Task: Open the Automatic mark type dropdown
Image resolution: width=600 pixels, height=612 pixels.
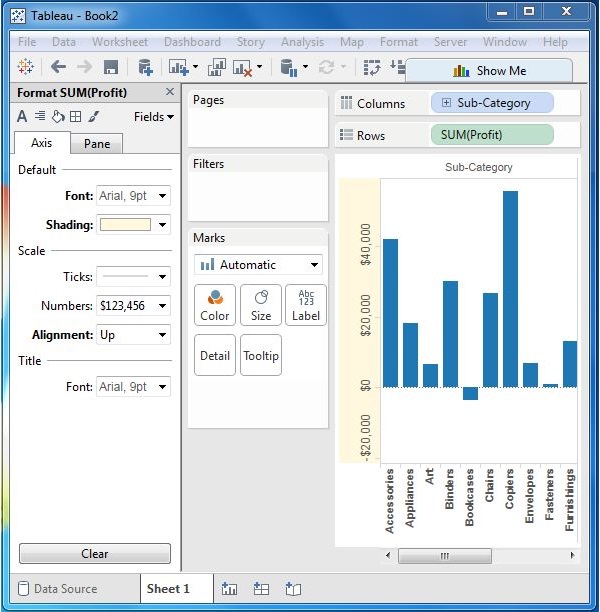Action: point(258,265)
